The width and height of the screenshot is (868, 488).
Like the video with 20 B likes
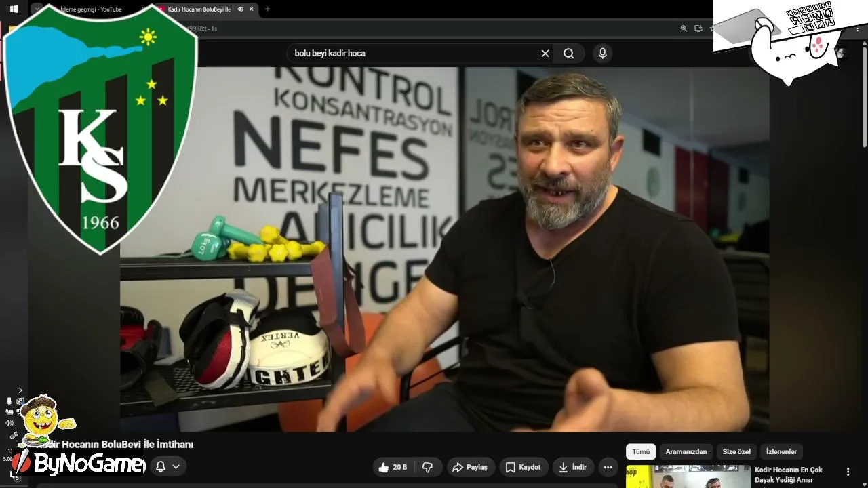(x=393, y=467)
